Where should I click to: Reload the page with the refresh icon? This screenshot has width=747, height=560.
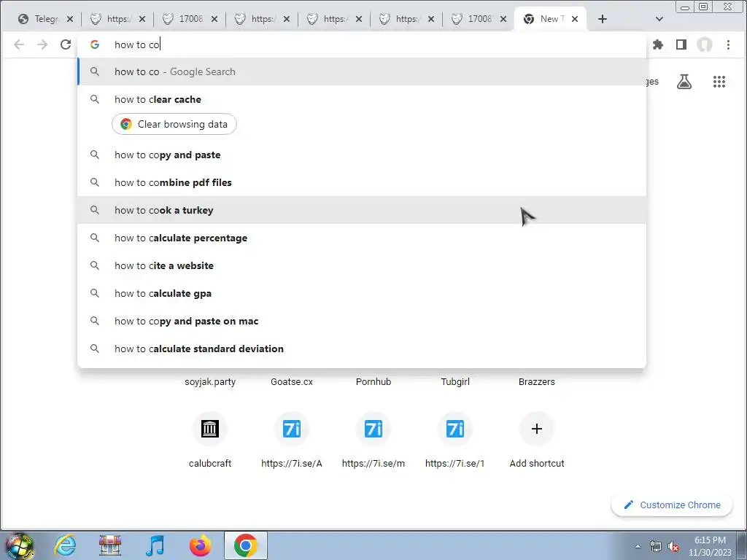[66, 44]
